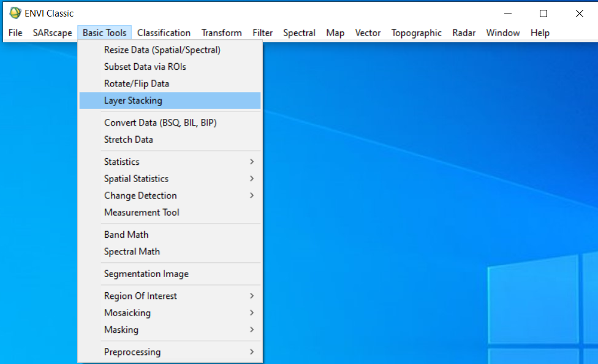Screen dimensions: 598x364
Task: Open the Radar menu
Action: (464, 33)
